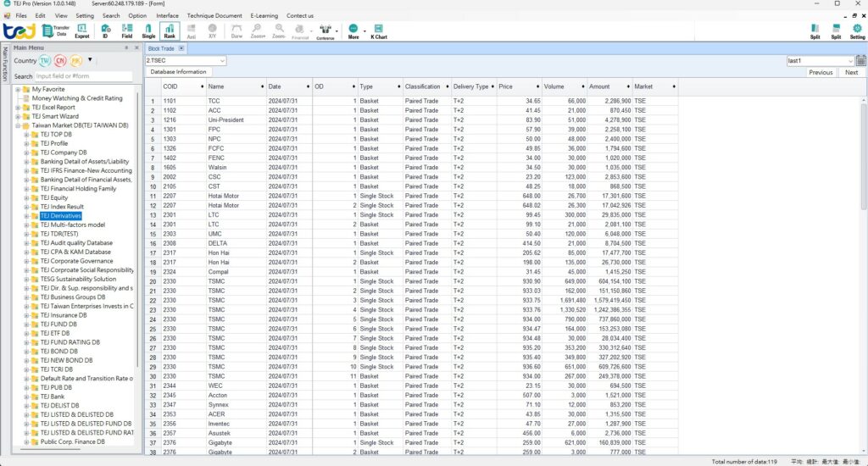Toggle the HK country filter
This screenshot has width=868, height=466.
[x=75, y=61]
